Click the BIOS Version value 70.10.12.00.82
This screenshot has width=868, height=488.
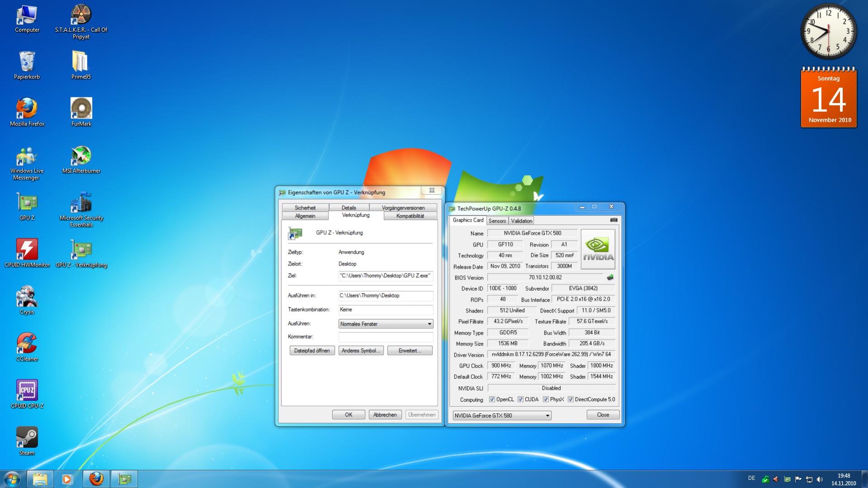545,278
